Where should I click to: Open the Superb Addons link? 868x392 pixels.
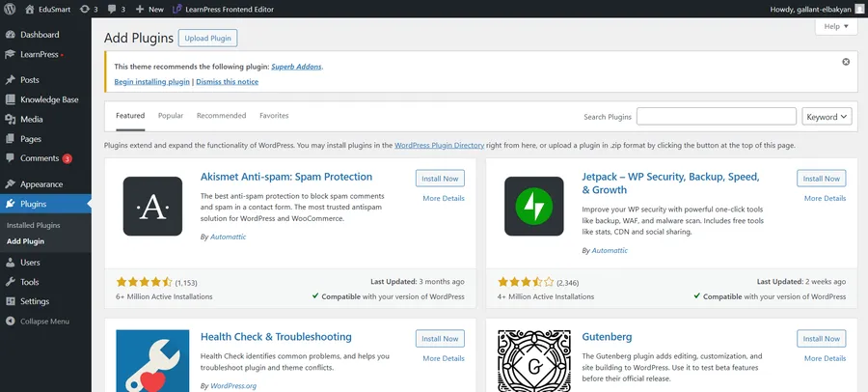[296, 67]
